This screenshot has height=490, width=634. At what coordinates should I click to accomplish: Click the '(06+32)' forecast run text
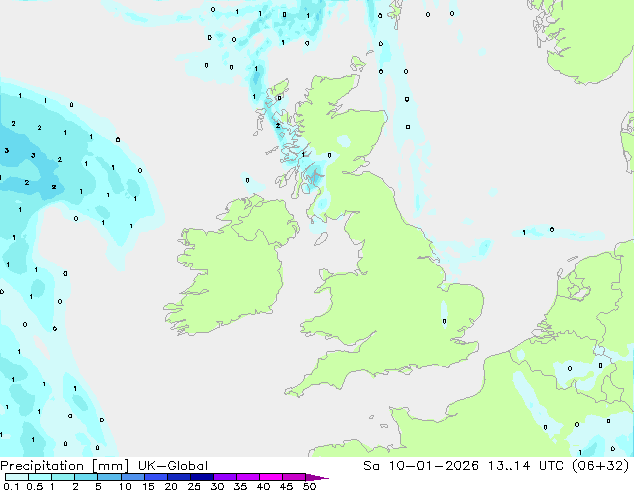pyautogui.click(x=600, y=466)
